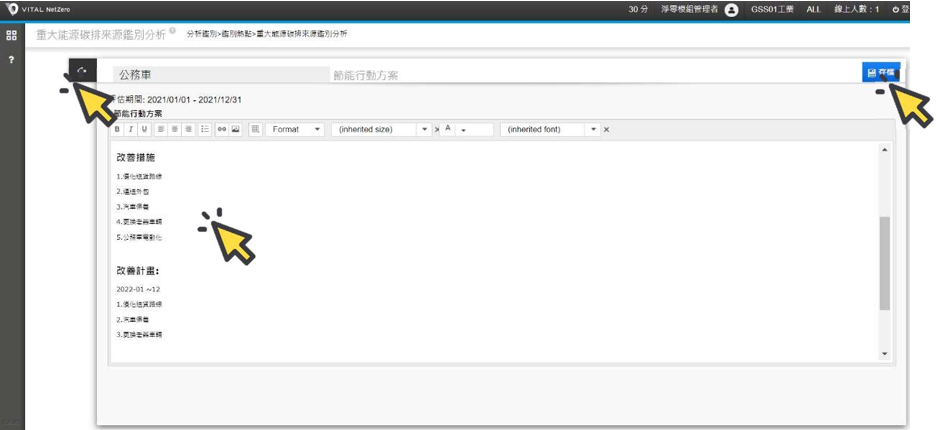Open the Format dropdown
This screenshot has height=430, width=937.
pyautogui.click(x=295, y=130)
